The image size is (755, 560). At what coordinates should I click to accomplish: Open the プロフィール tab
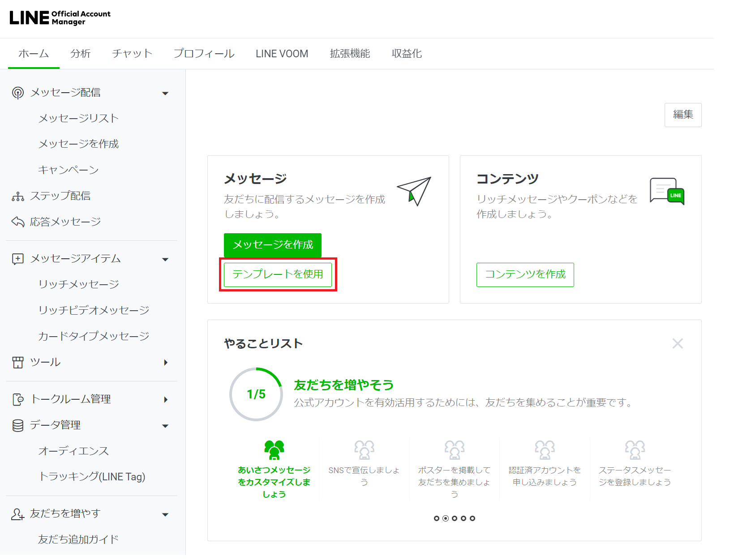coord(204,54)
